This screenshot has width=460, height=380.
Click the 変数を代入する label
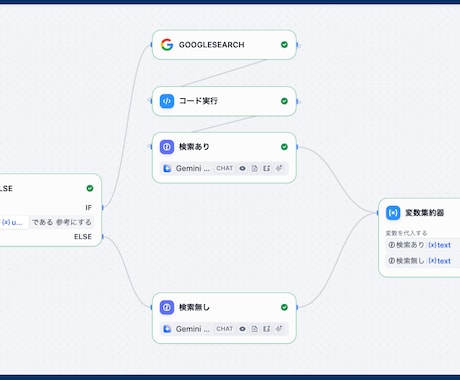[x=406, y=233]
